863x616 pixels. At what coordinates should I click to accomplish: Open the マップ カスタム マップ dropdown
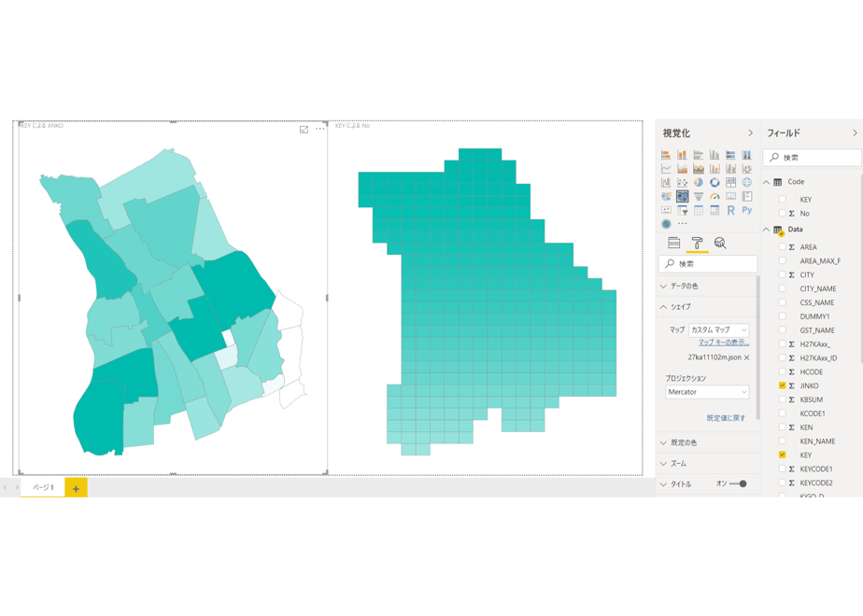click(719, 330)
